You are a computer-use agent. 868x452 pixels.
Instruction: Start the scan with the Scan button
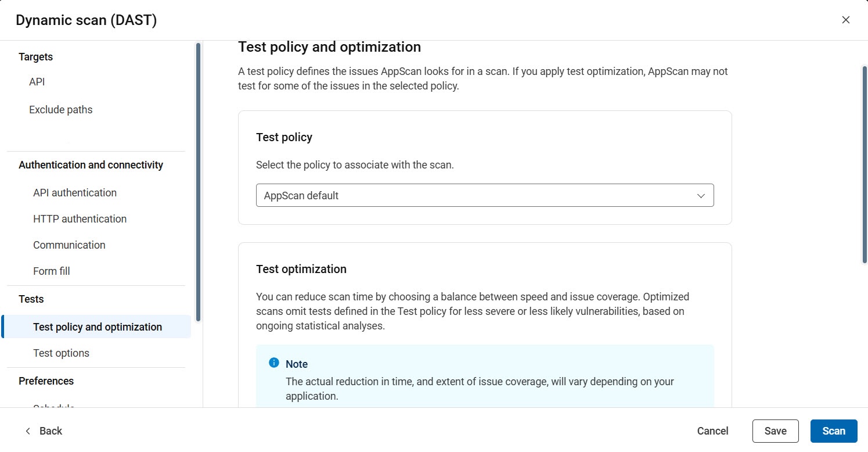point(834,431)
